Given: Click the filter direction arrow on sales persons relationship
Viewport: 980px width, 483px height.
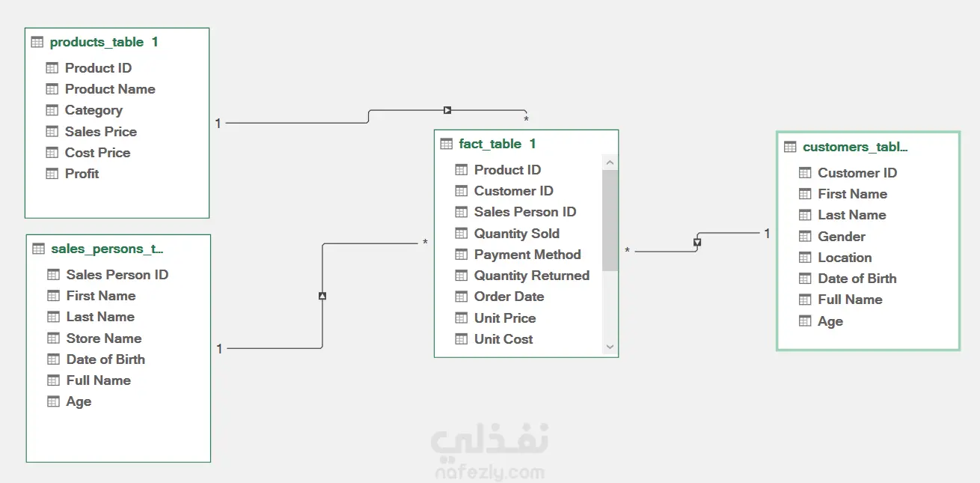Looking at the screenshot, I should (x=322, y=296).
